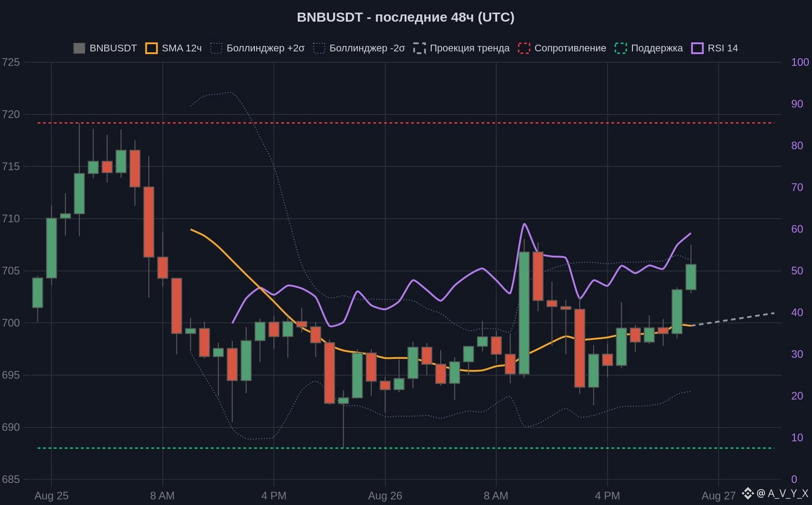Viewport: 812px width, 505px height.
Task: Click the @A_V_Y_X watermark handle
Action: 783,493
